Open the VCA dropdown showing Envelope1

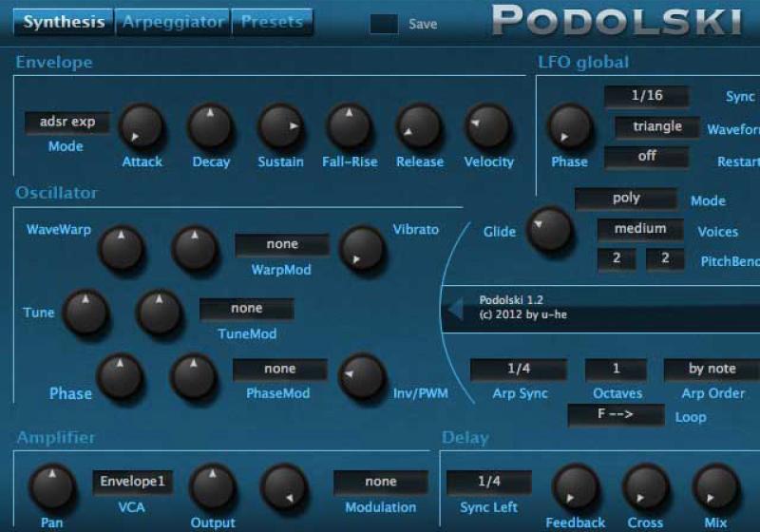pyautogui.click(x=132, y=482)
